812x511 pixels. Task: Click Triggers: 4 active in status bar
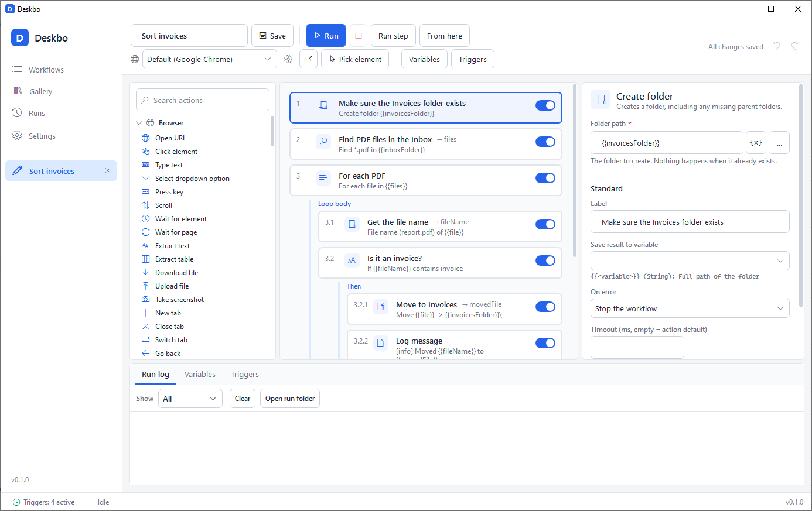tap(44, 502)
